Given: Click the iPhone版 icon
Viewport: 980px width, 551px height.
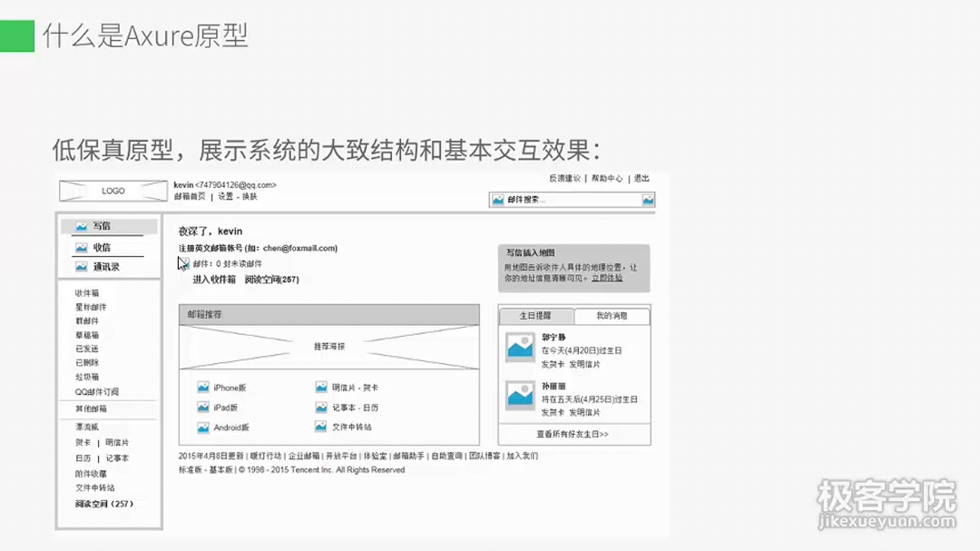Looking at the screenshot, I should coord(203,387).
